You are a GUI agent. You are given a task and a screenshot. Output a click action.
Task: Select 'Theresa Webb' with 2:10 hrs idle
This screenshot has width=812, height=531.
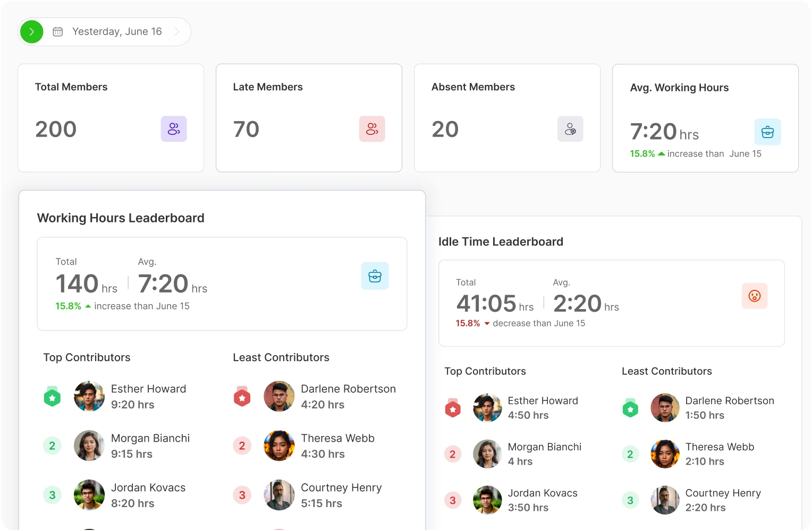tap(720, 447)
